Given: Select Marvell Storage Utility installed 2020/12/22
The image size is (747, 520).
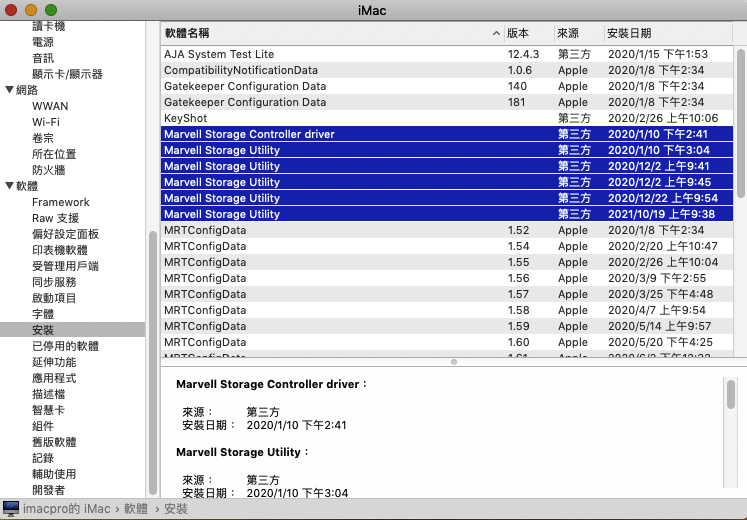Looking at the screenshot, I should click(x=447, y=198).
